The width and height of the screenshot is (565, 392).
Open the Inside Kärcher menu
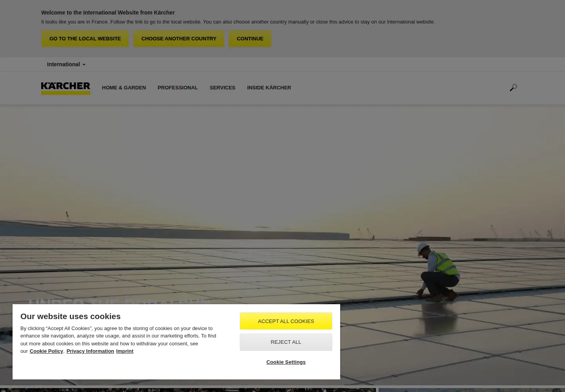click(x=269, y=88)
